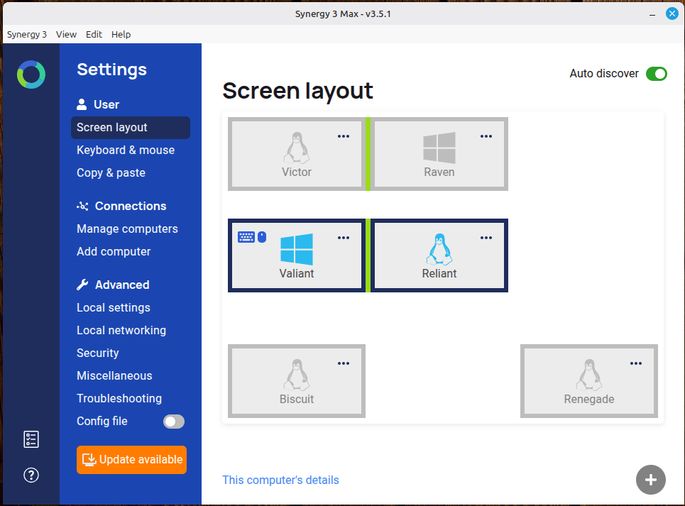The height and width of the screenshot is (506, 685).
Task: Click the Settings sidebar title
Action: (x=112, y=69)
